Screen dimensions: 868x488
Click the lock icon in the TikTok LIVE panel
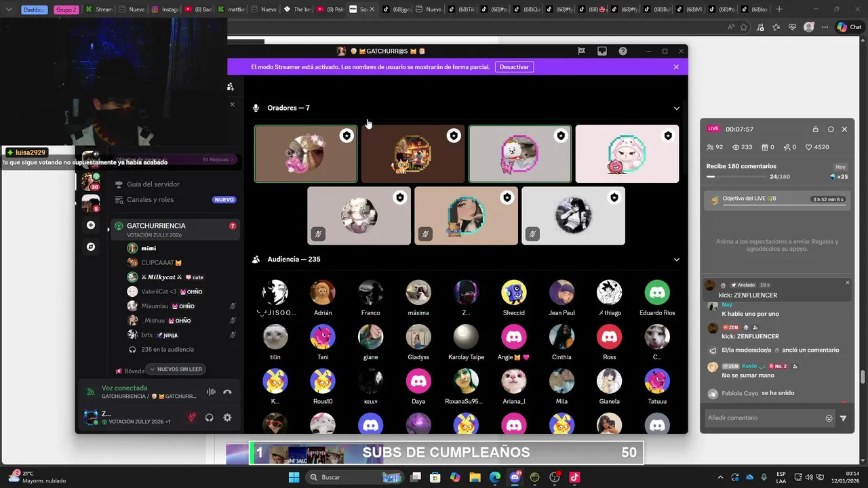pyautogui.click(x=815, y=129)
